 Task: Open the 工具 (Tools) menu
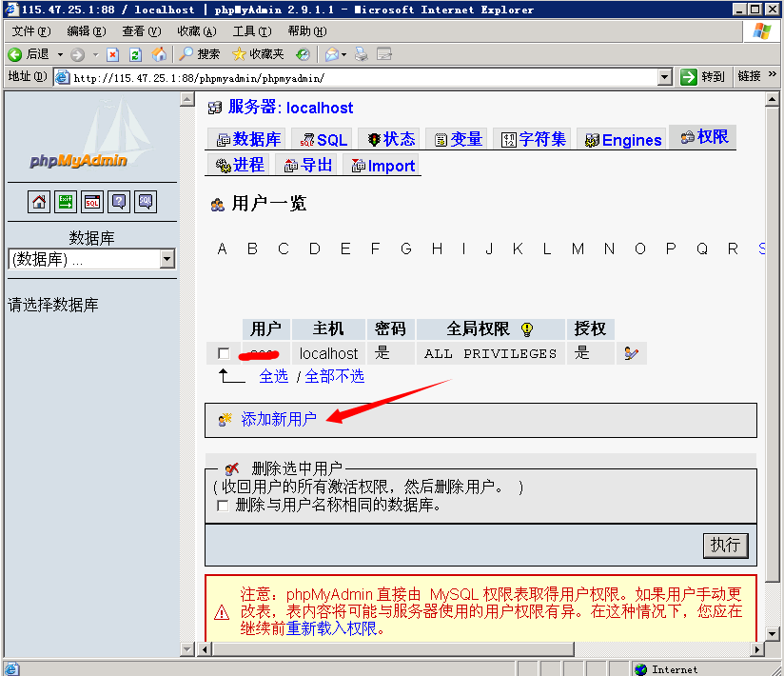[252, 31]
